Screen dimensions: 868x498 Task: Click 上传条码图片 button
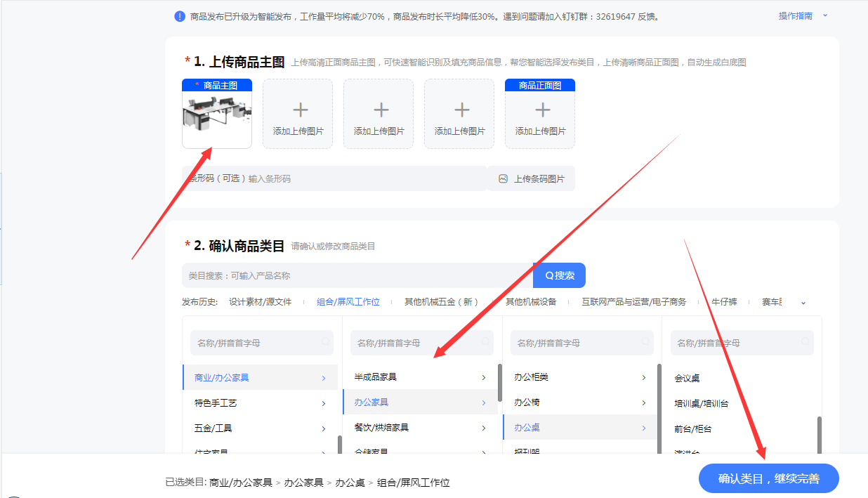(532, 178)
